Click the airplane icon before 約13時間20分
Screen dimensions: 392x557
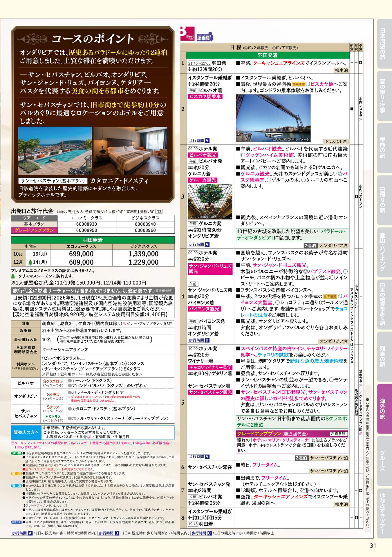[x=190, y=69]
